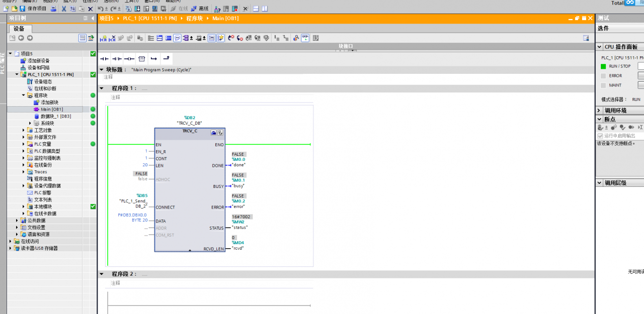
Task: Expand the 调用环境 section
Action: [x=599, y=110]
